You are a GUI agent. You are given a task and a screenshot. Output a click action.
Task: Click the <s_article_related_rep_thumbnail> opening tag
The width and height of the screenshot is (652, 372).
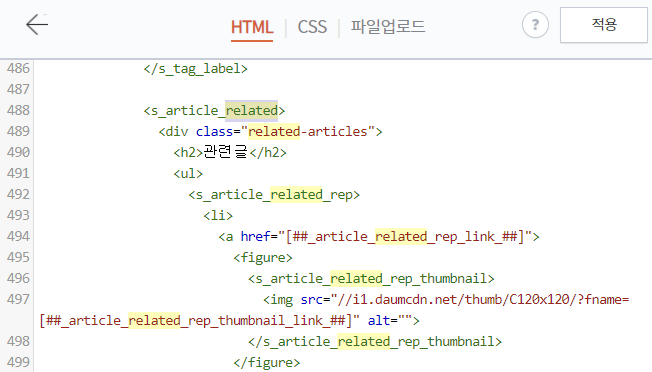(x=371, y=278)
